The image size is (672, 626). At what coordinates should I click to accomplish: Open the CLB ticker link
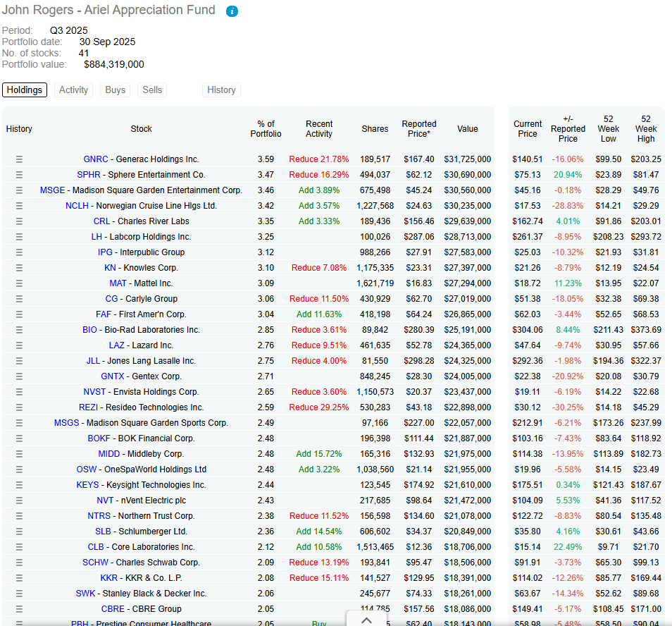(x=96, y=547)
